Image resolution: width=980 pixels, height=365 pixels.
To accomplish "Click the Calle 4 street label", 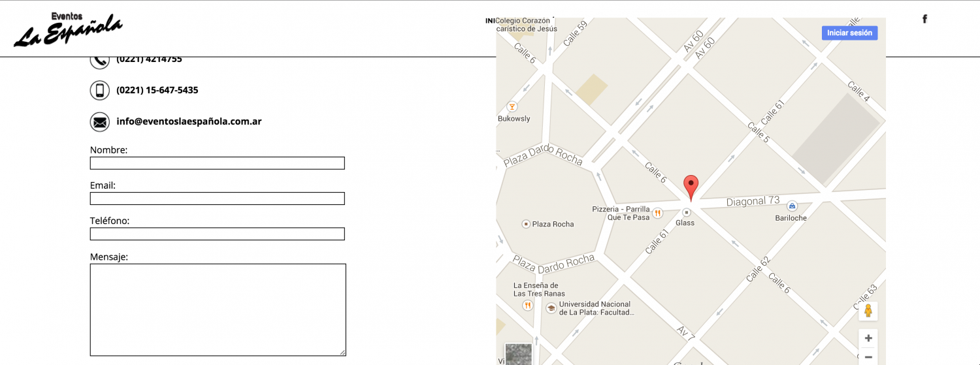I will click(x=858, y=91).
